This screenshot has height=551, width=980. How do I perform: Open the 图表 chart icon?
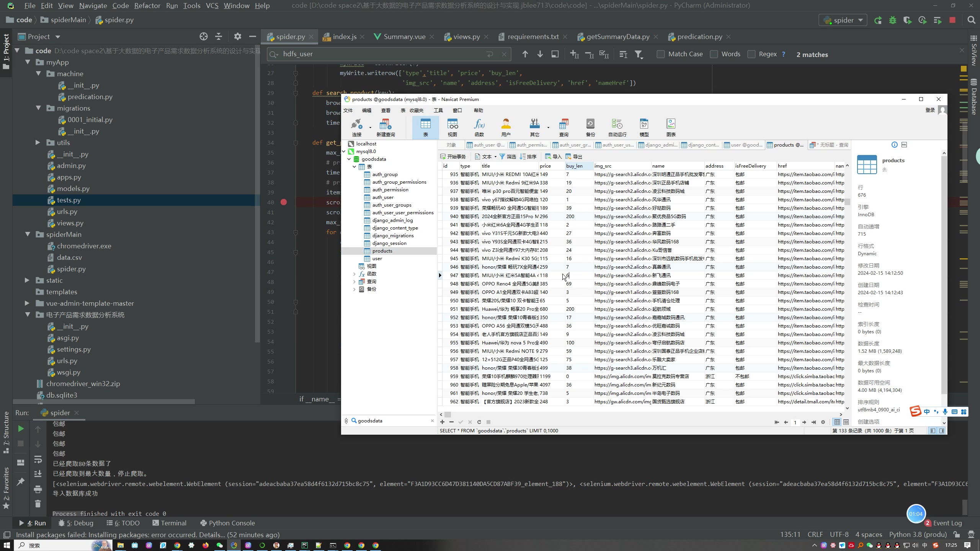(671, 127)
